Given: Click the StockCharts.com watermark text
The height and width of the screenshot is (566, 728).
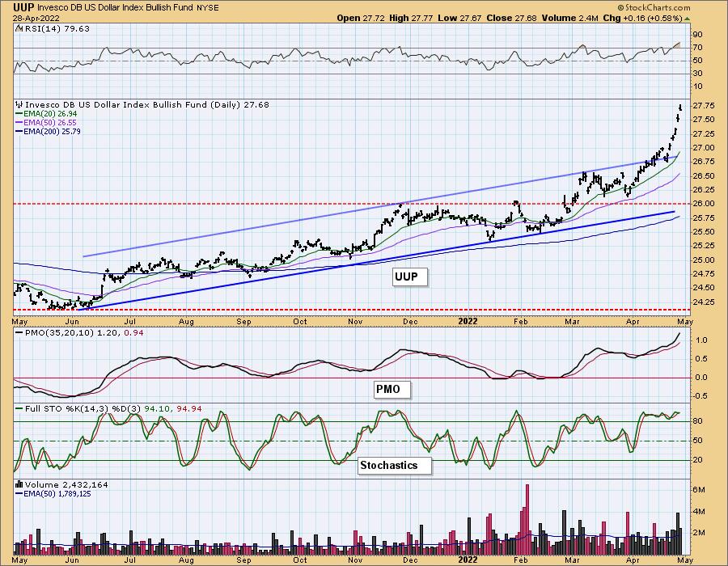Looking at the screenshot, I should [x=654, y=7].
